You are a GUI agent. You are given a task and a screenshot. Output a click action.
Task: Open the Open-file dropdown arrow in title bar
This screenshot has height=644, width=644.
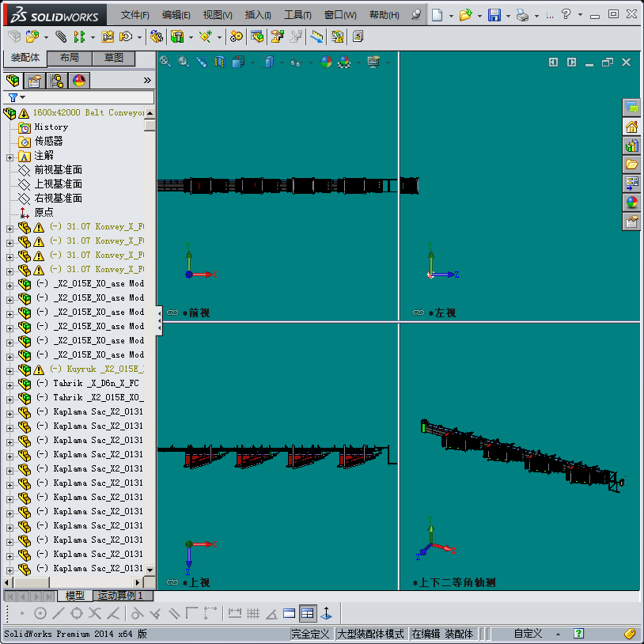pyautogui.click(x=479, y=16)
